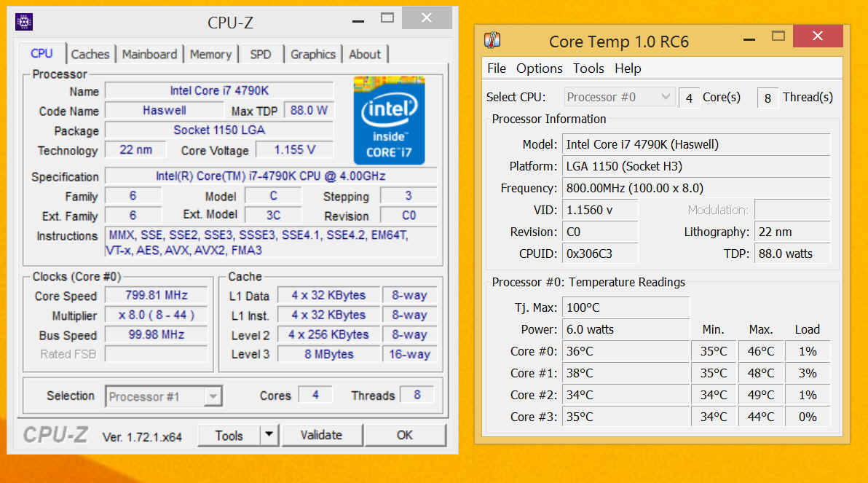Click the Multiplier value 'x 8.0 ( 8 - 44 )'
The width and height of the screenshot is (868, 483).
coord(156,315)
